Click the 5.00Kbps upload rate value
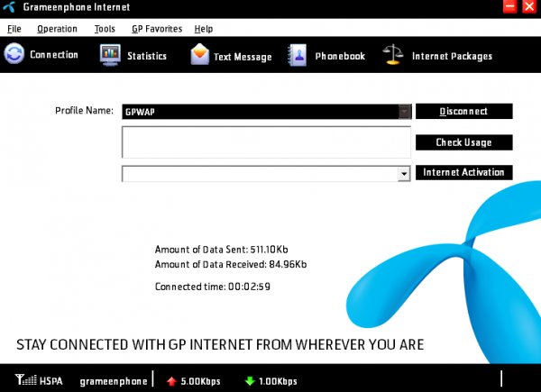Image resolution: width=541 pixels, height=392 pixels. [x=200, y=381]
